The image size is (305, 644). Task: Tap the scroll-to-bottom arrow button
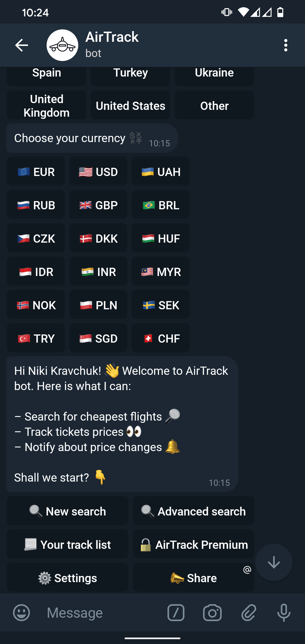coord(274,562)
